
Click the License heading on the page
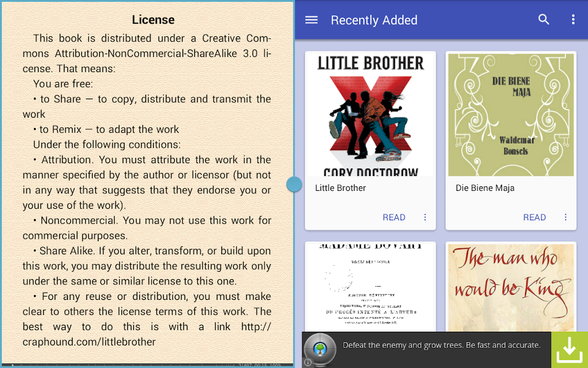[x=153, y=20]
